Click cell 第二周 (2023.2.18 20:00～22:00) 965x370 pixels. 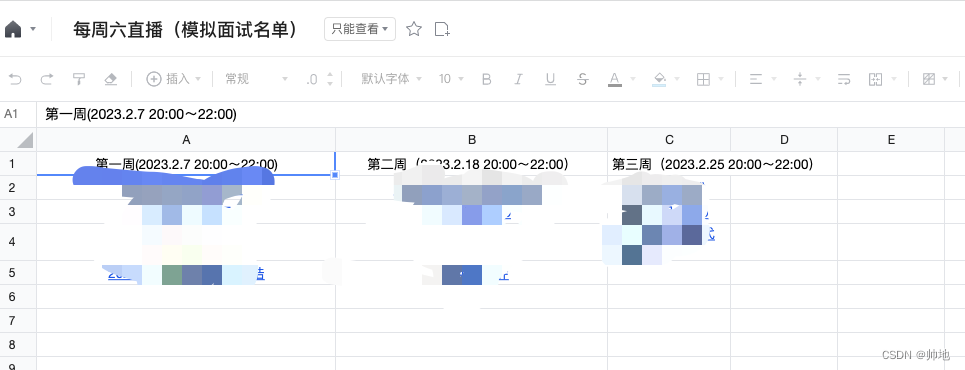point(471,164)
